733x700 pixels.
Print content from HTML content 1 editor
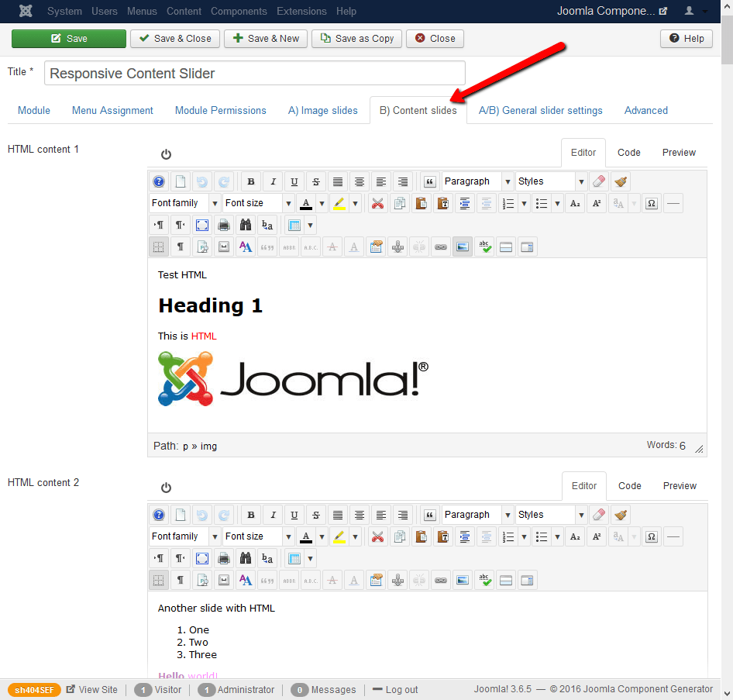[x=224, y=226]
